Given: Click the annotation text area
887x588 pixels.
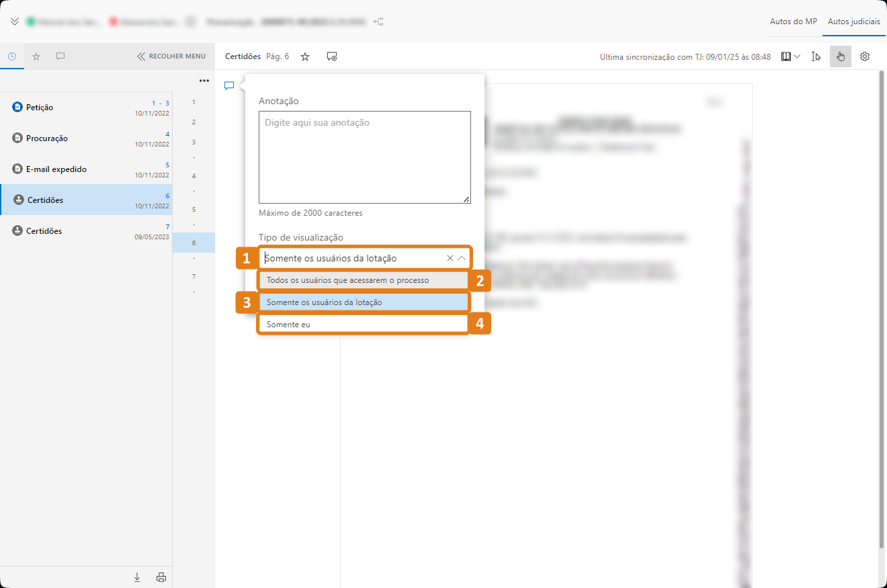Looking at the screenshot, I should [364, 157].
